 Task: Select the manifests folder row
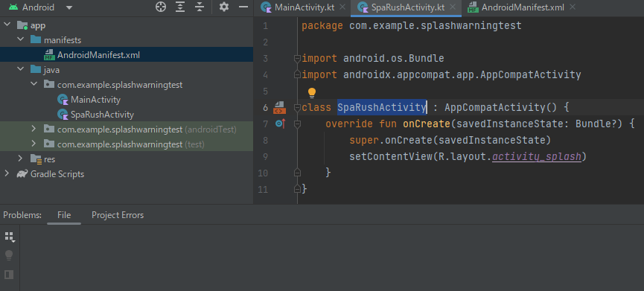[x=127, y=39]
